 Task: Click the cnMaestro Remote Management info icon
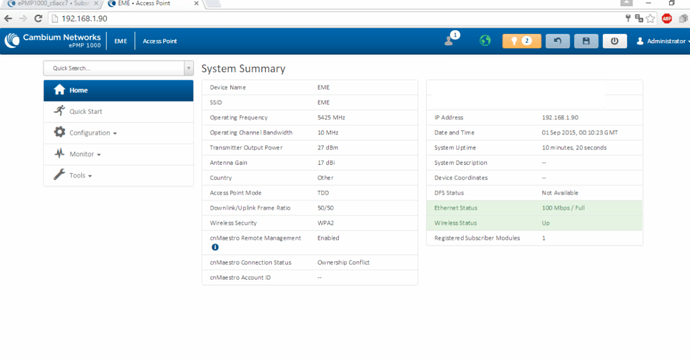215,247
